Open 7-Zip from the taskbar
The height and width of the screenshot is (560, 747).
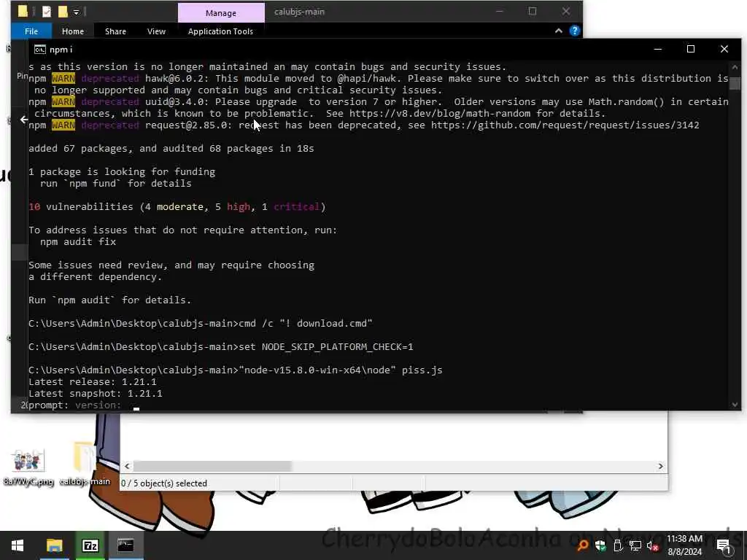(90, 545)
